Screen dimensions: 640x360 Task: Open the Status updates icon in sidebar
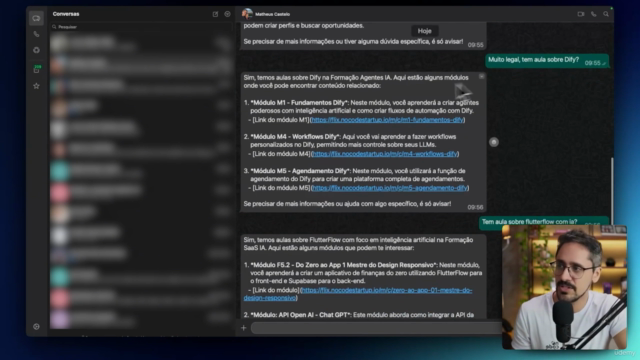coord(36,50)
